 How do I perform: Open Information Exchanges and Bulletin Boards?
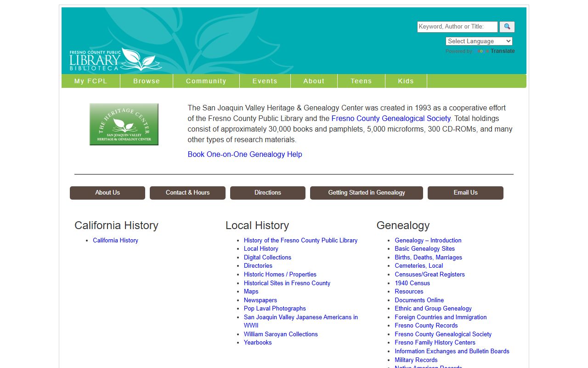[x=452, y=351]
